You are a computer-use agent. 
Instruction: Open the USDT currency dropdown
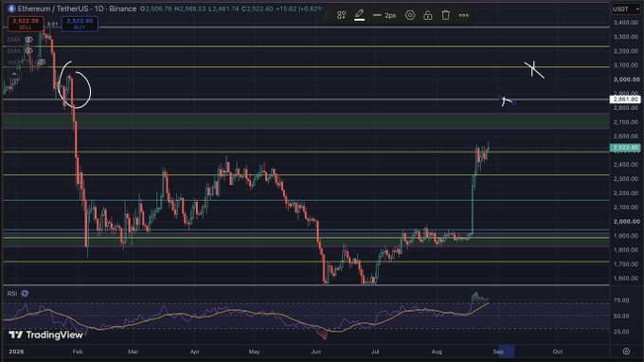(625, 9)
